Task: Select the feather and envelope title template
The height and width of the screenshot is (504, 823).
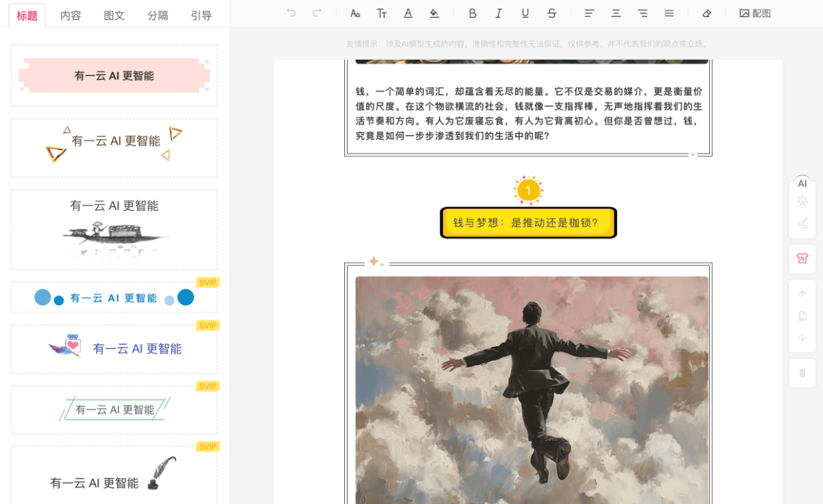Action: pyautogui.click(x=114, y=349)
